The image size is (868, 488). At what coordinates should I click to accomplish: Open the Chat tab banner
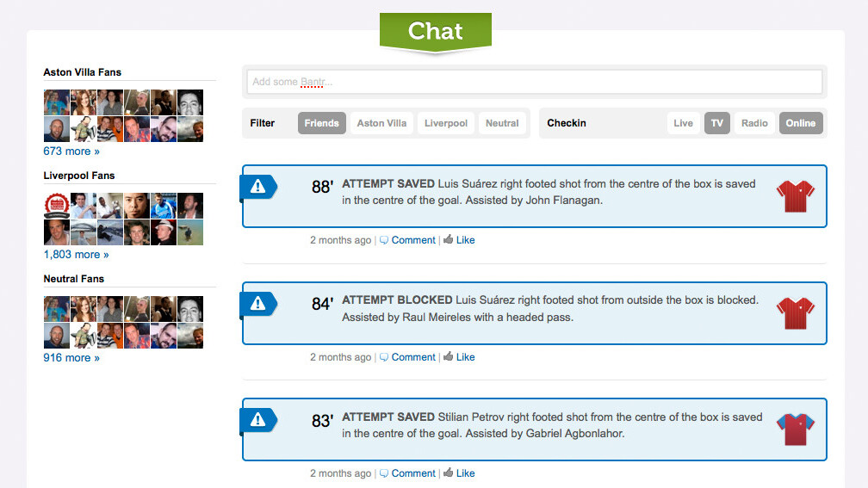435,32
